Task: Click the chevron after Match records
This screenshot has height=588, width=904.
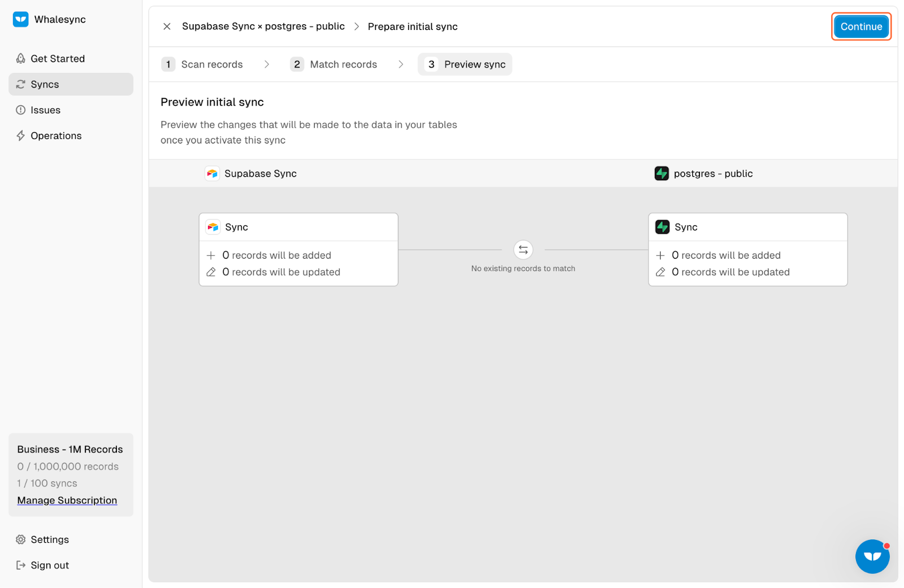Action: [401, 64]
